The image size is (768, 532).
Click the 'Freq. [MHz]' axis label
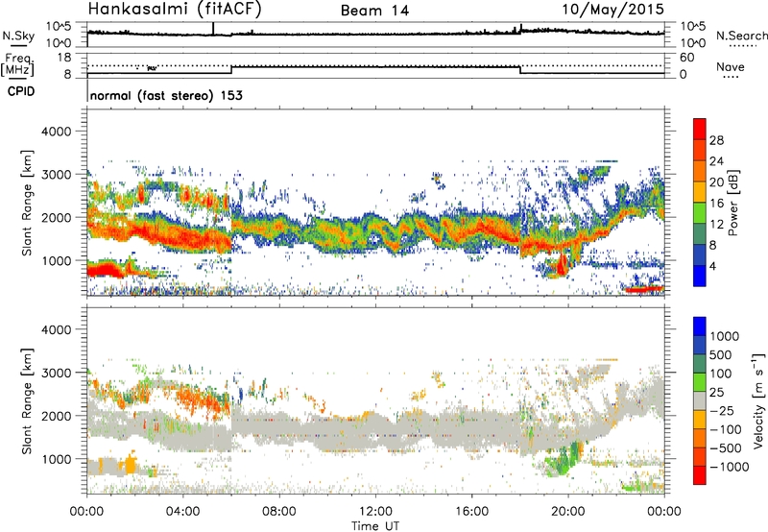click(18, 64)
